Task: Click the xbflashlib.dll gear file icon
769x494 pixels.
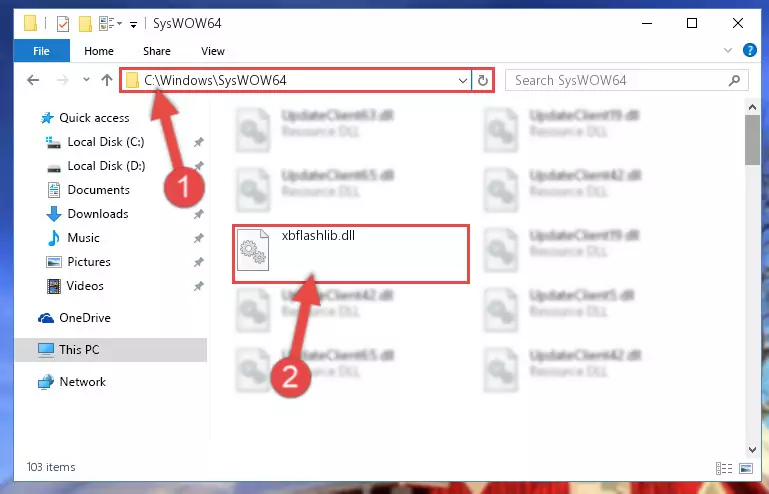Action: click(x=253, y=250)
